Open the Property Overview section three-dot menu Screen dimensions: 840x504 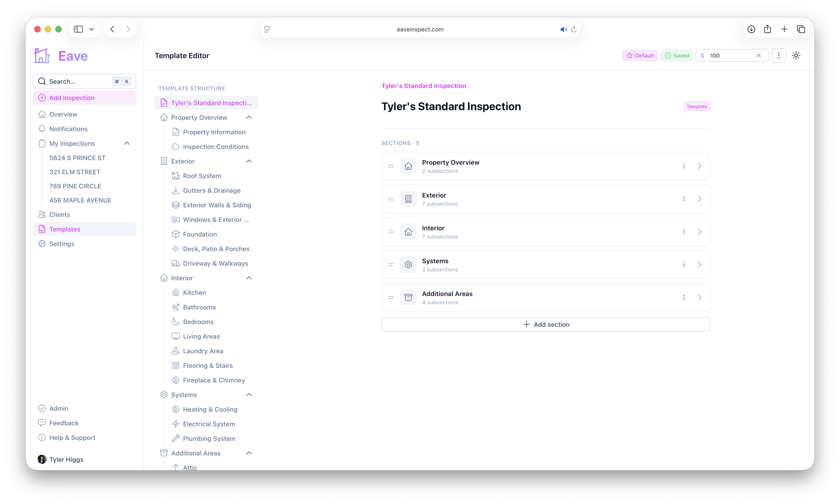pos(684,166)
